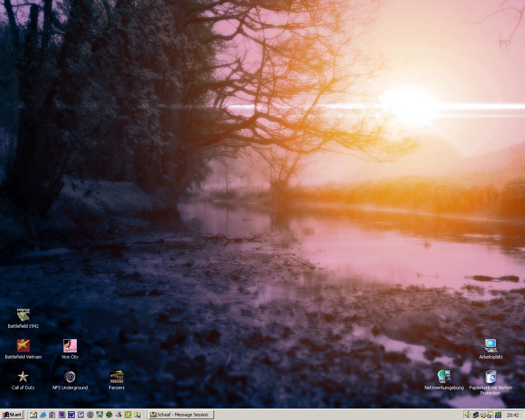525x420 pixels.
Task: Click the red-and-blue picture quick launch icon
Action: pos(62,415)
